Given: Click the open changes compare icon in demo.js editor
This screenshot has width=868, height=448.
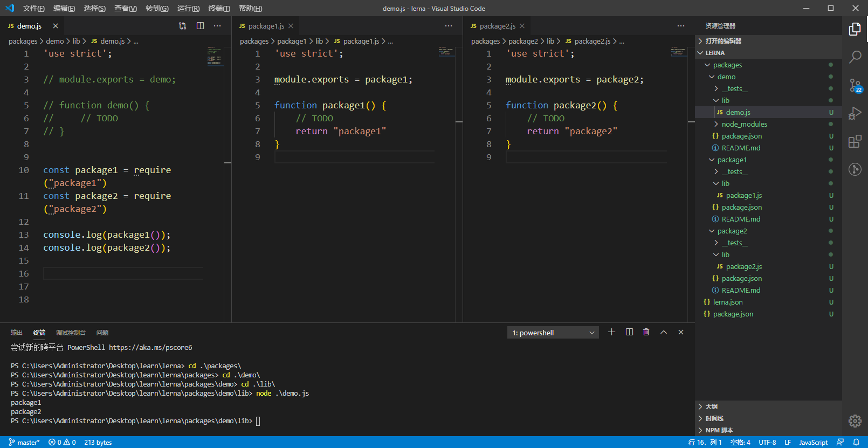Looking at the screenshot, I should pyautogui.click(x=183, y=26).
